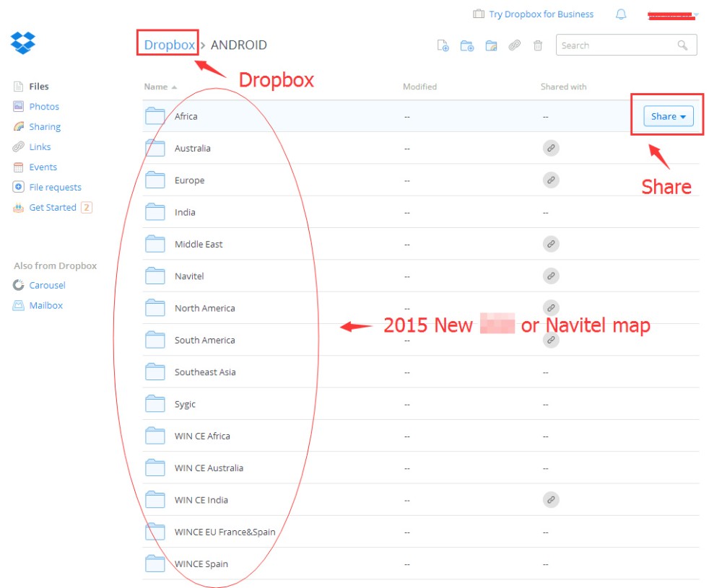Image resolution: width=722 pixels, height=588 pixels.
Task: Click the trash delete icon
Action: (538, 45)
